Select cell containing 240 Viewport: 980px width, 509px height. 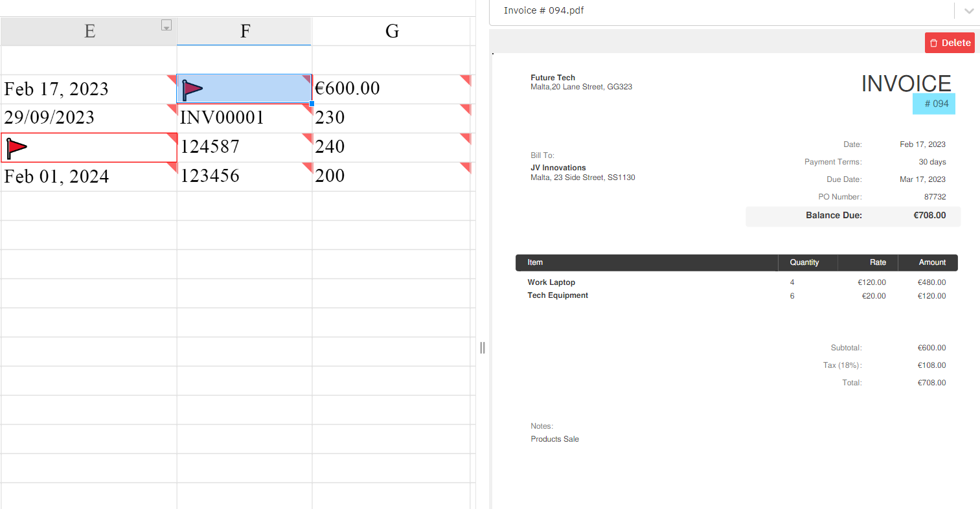point(392,148)
